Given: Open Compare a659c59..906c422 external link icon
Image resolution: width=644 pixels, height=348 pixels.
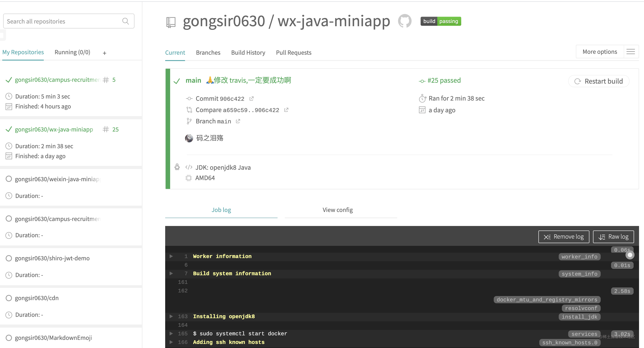Looking at the screenshot, I should [x=286, y=110].
